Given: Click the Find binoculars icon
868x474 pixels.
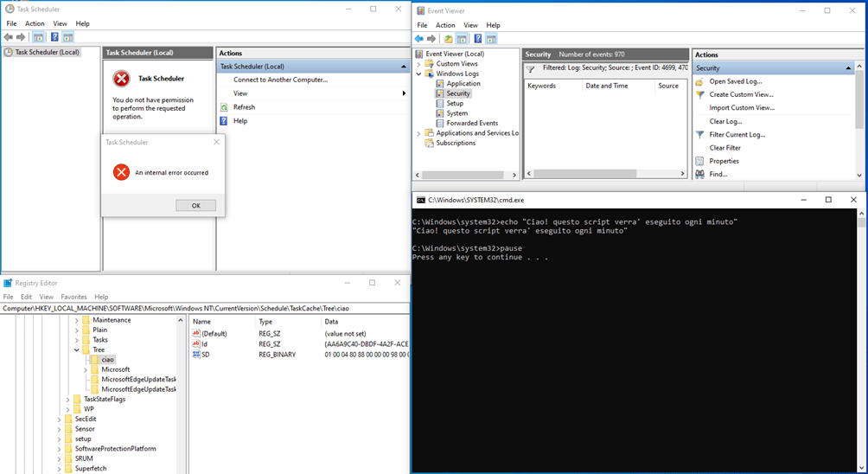Looking at the screenshot, I should point(700,174).
